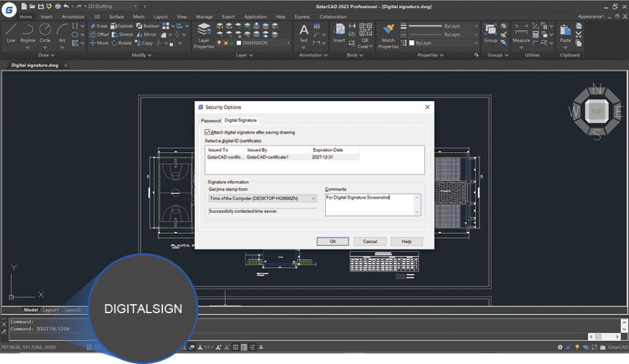Image resolution: width=629 pixels, height=364 pixels.
Task: Select the Line drawing tool
Action: [11, 33]
